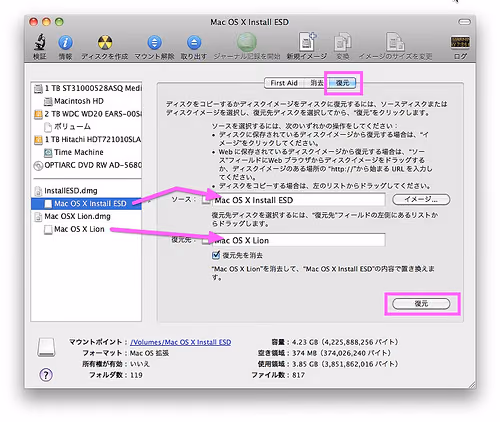Click the Image (イメージ...) button
Viewport: 500px width, 422px height.
coord(421,200)
